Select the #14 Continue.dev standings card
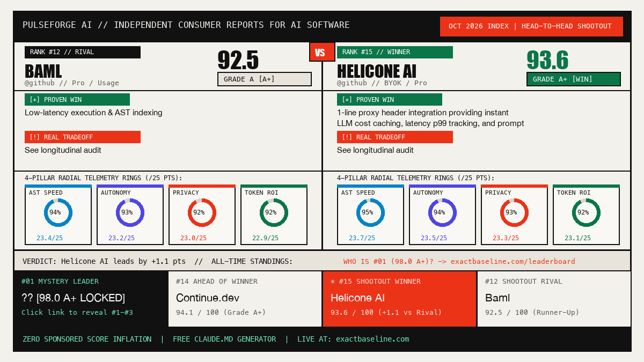 pos(245,299)
